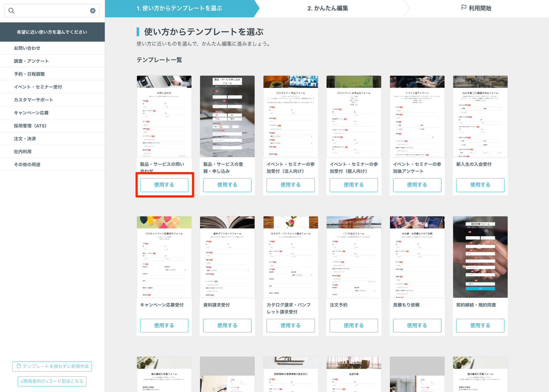
Task: Open the 契約締結・規約同意 template thumbnail
Action: (480, 257)
